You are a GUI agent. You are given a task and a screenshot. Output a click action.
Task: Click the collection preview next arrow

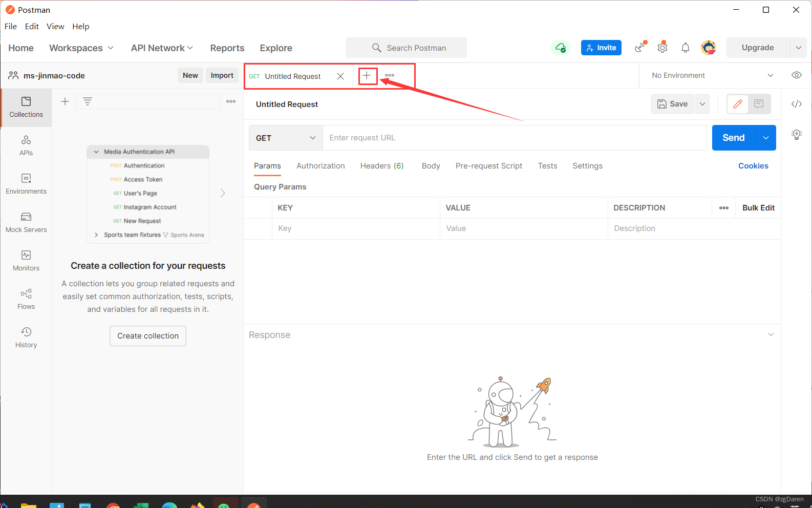(x=223, y=193)
